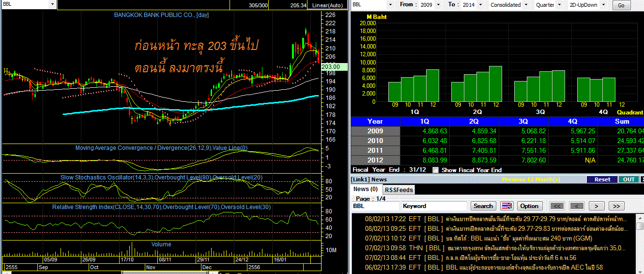Click the Keyword input field
This screenshot has height=274, width=644.
point(434,206)
